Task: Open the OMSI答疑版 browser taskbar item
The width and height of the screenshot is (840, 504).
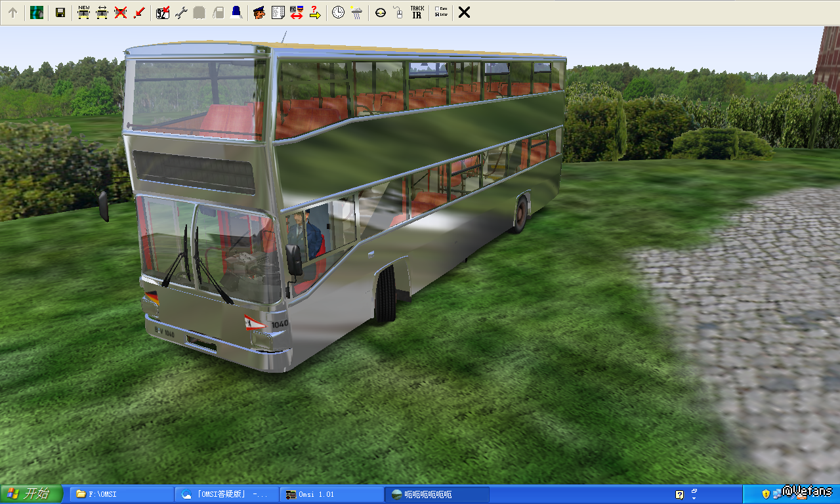Action: point(226,494)
